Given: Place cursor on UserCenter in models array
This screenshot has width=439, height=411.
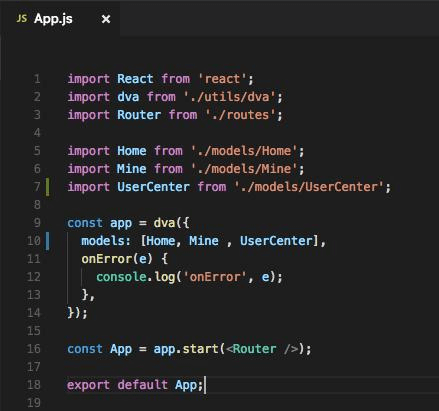Looking at the screenshot, I should pos(277,241).
